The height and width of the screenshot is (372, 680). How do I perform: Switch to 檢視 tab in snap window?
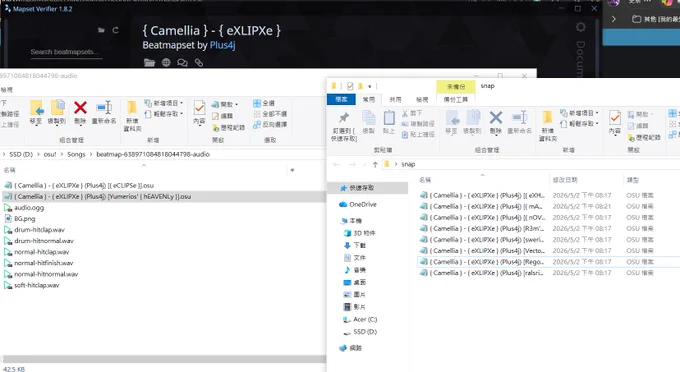point(422,99)
